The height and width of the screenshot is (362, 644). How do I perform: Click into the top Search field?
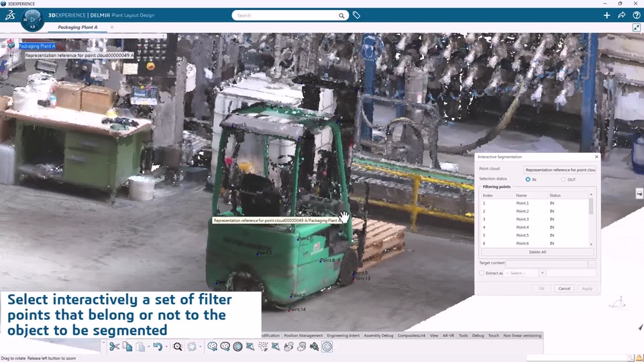290,15
